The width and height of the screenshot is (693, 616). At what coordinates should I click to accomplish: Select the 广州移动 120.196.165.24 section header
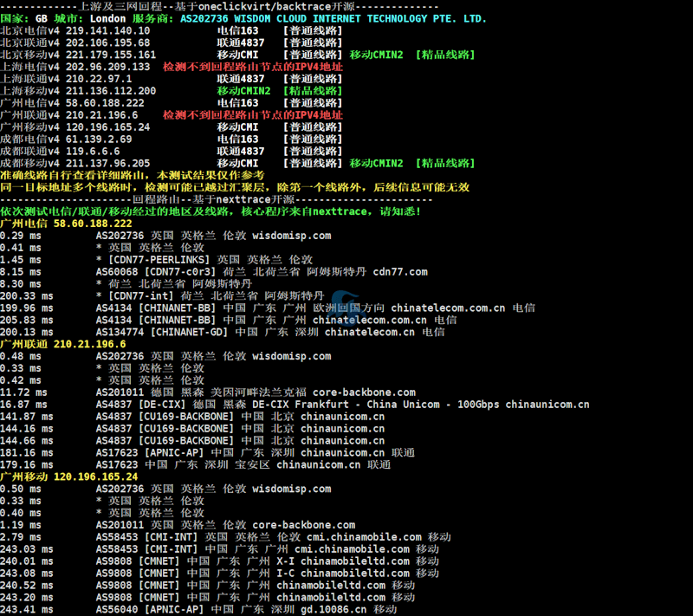coord(68,477)
